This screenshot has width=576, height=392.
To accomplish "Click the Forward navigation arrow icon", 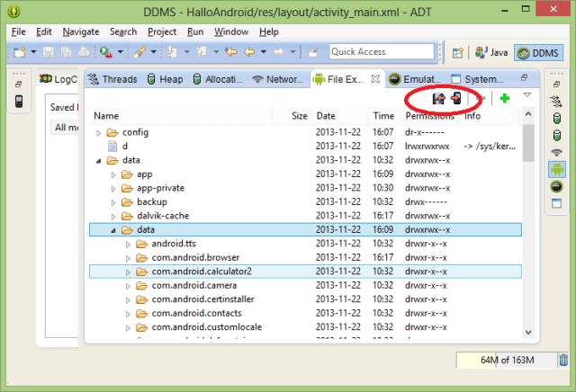I will tap(279, 52).
